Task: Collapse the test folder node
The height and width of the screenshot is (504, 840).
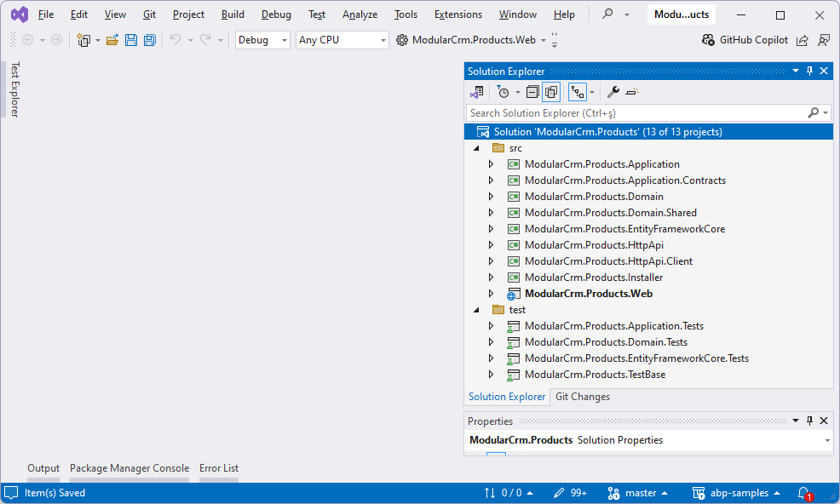Action: click(x=476, y=309)
